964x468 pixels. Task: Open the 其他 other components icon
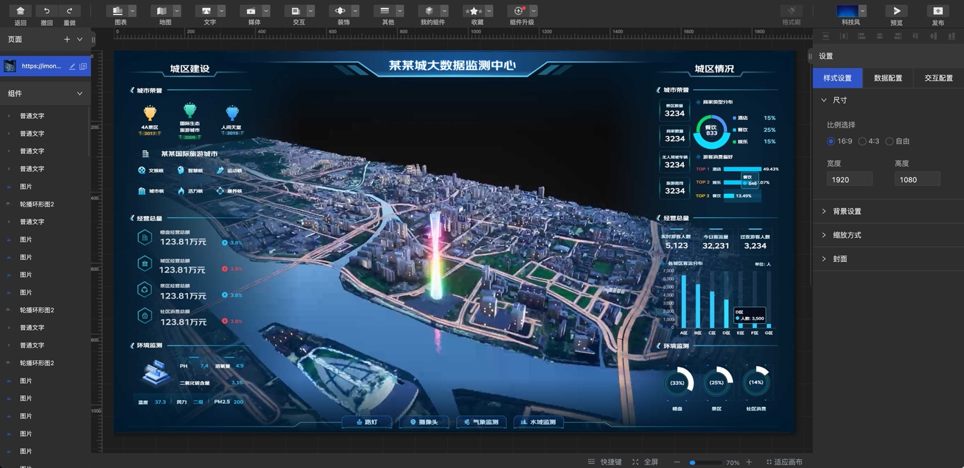tap(385, 11)
